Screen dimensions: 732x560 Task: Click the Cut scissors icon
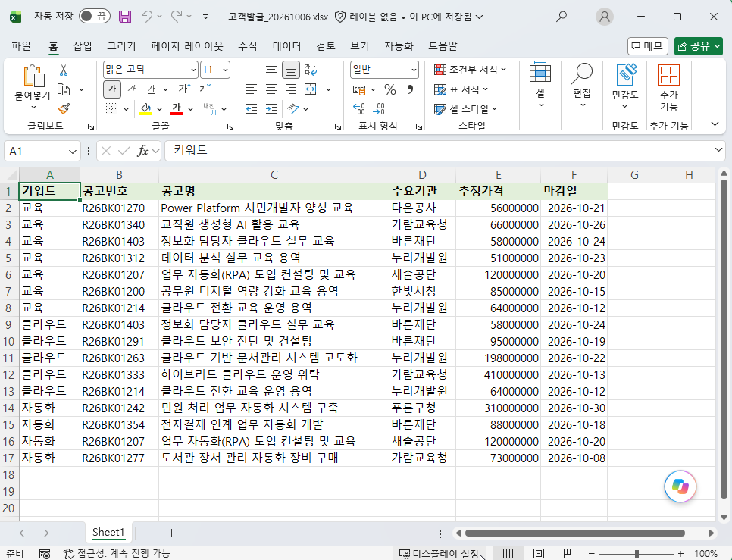point(64,70)
